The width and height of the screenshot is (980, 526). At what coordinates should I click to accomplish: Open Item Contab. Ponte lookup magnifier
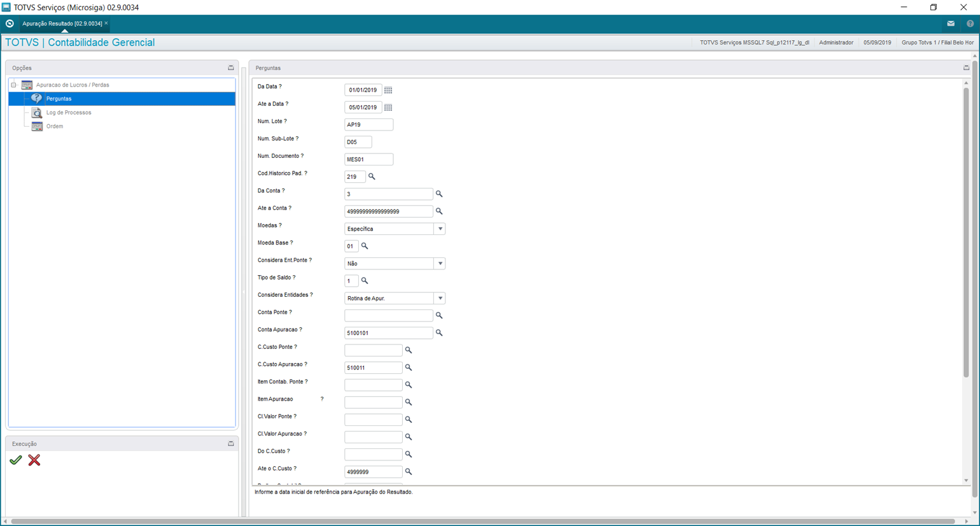coord(409,385)
